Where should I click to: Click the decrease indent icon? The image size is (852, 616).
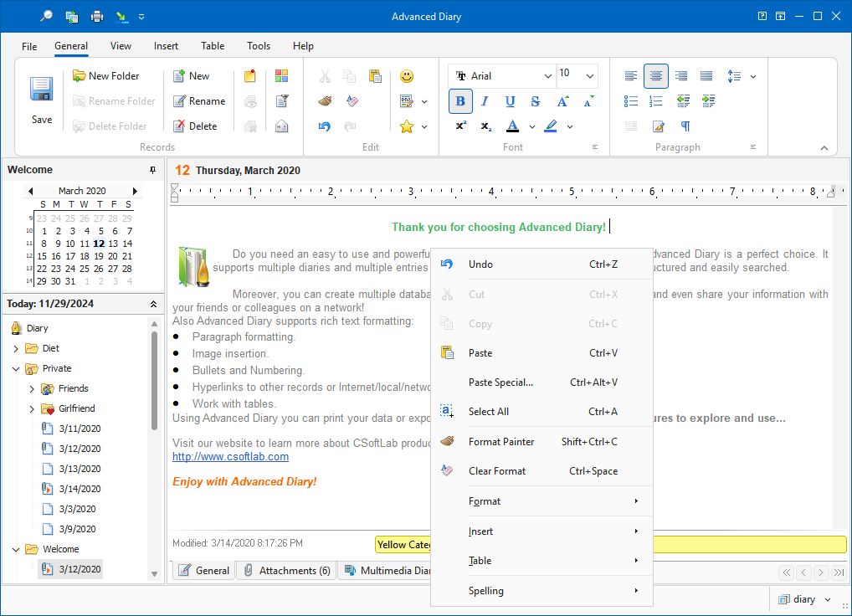[x=683, y=101]
